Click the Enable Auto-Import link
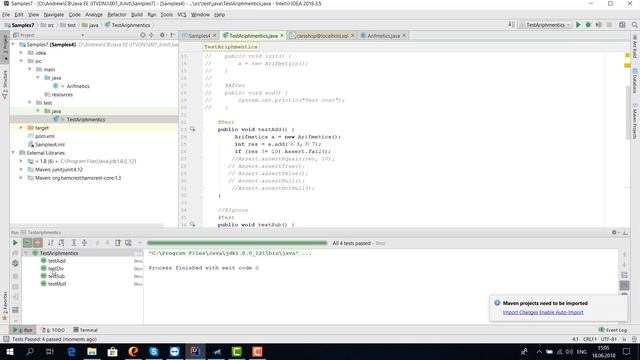 (x=561, y=312)
